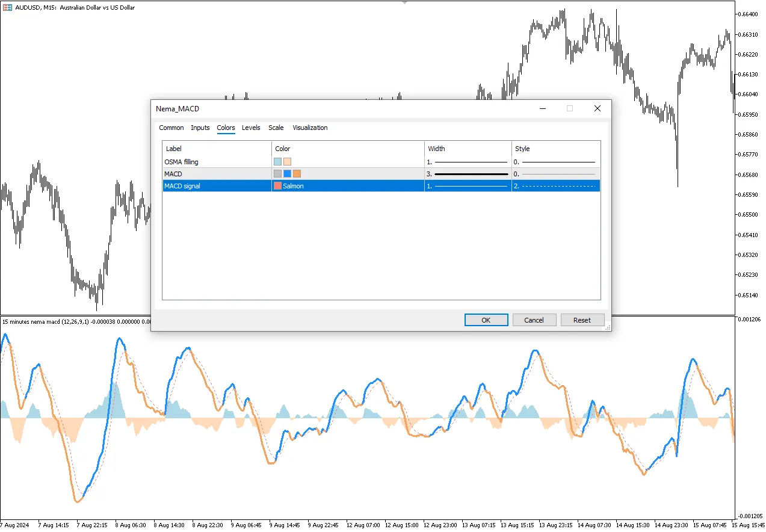The image size is (766, 532).
Task: Open the style setting for OSMA filling
Action: tap(556, 162)
